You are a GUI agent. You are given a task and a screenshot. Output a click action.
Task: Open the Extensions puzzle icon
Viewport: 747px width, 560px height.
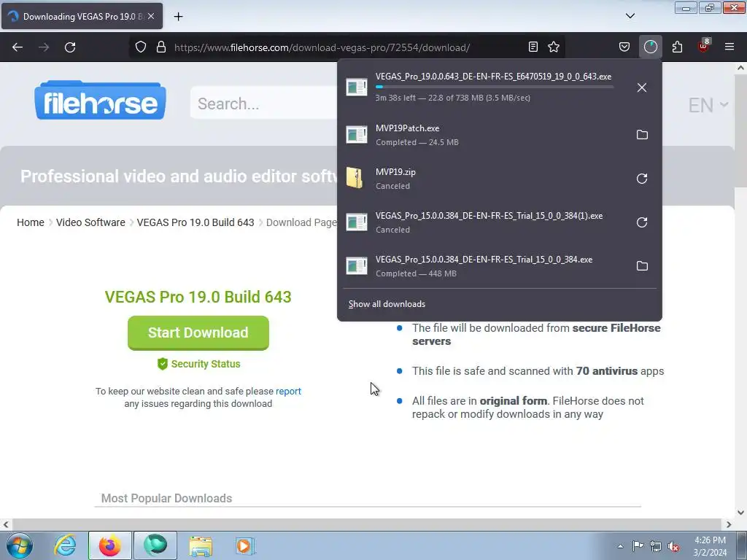click(677, 47)
